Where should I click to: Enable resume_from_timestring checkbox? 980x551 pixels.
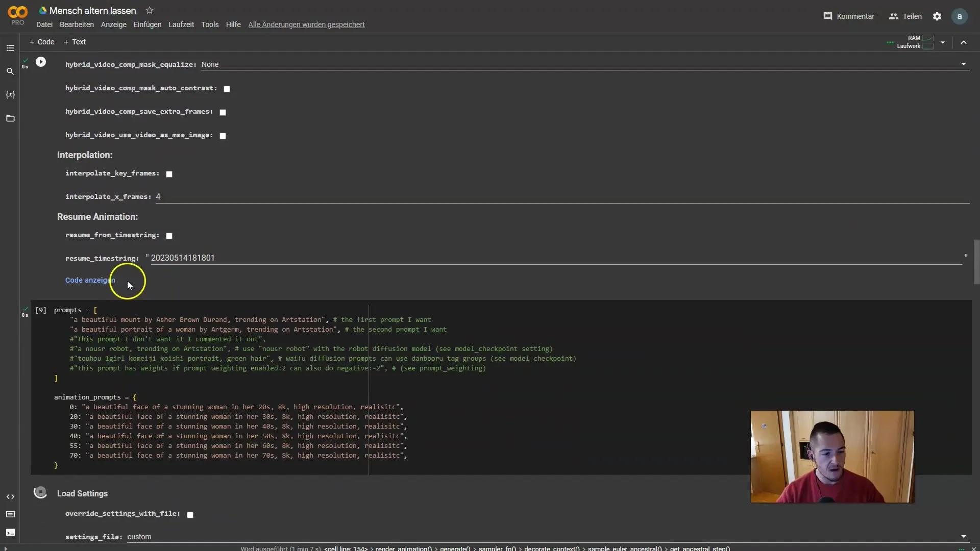point(169,236)
